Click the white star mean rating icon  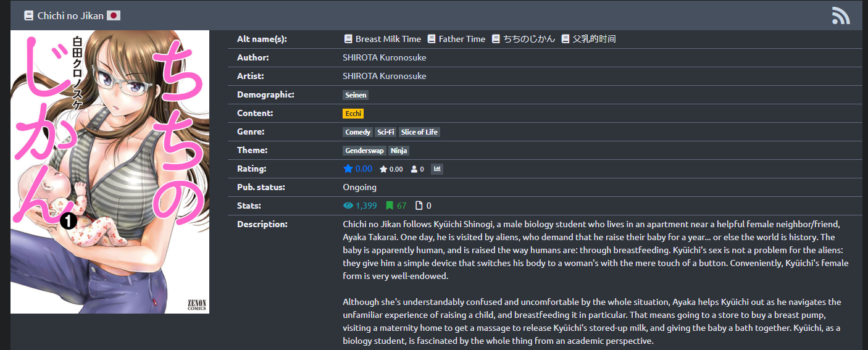click(x=383, y=169)
